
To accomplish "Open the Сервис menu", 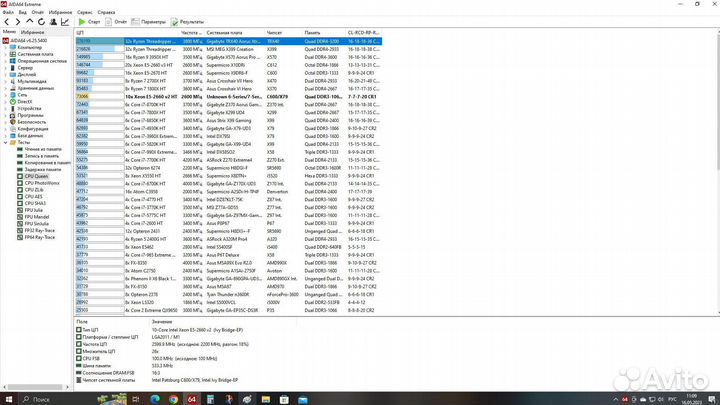I will tap(84, 12).
